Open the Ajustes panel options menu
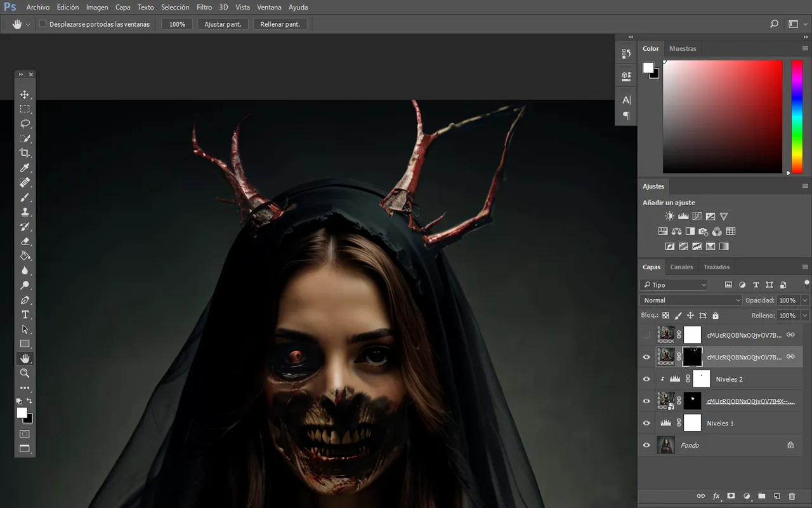812x508 pixels. 805,186
